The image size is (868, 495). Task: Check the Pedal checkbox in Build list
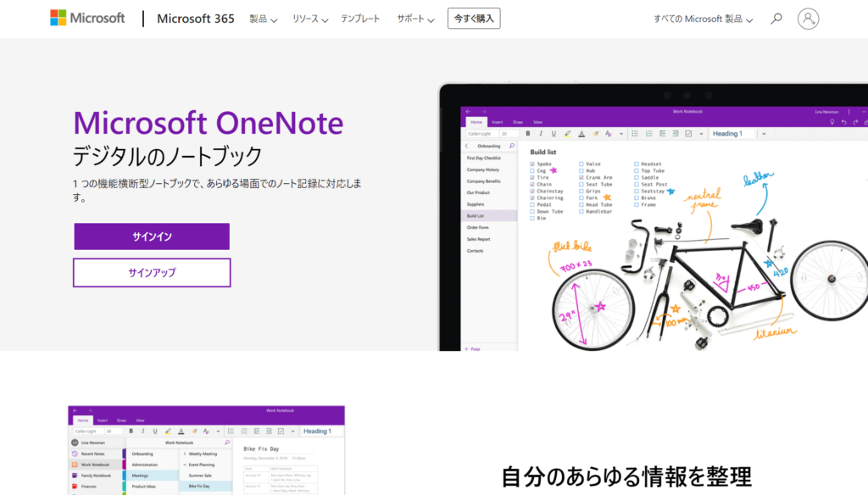point(532,204)
